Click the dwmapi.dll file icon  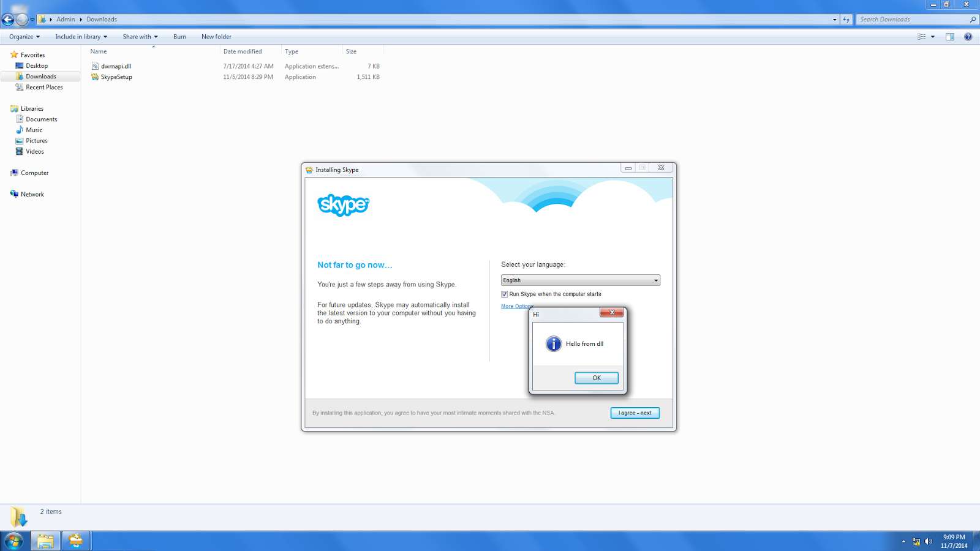95,66
